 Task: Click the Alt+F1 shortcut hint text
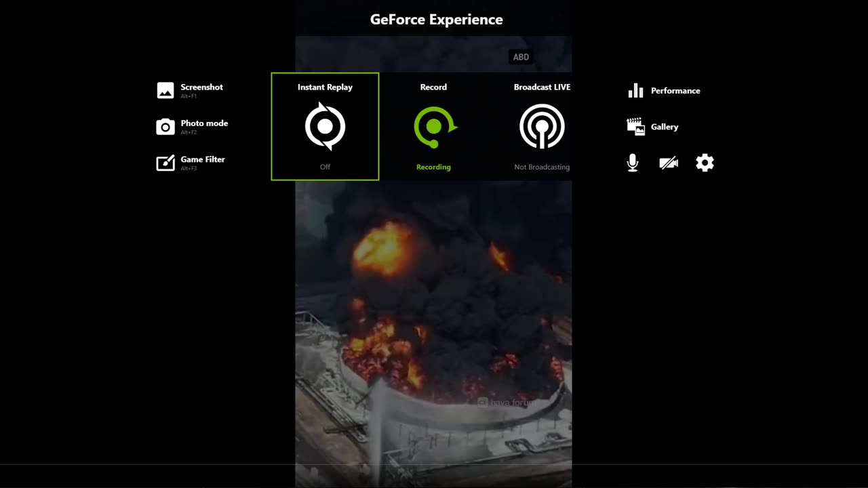click(x=189, y=96)
